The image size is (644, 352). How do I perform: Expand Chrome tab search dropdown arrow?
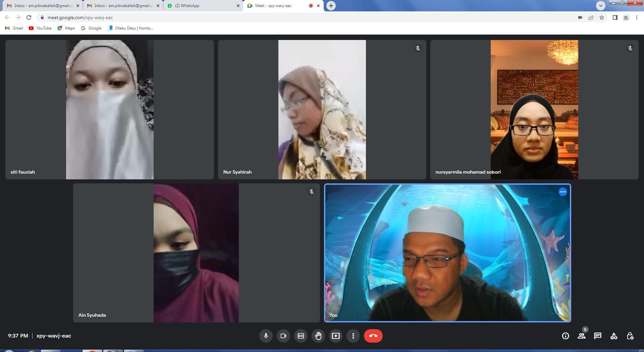tap(600, 6)
